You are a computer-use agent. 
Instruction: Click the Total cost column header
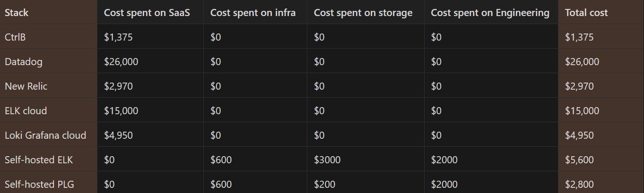click(x=586, y=13)
